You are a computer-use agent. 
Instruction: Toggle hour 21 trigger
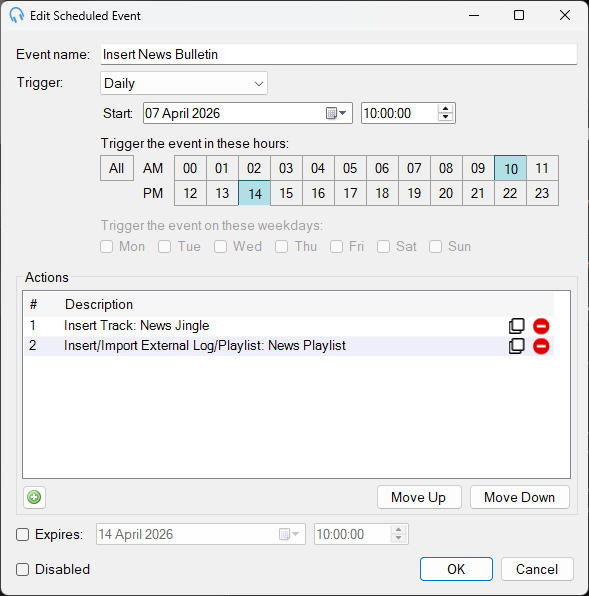click(478, 193)
